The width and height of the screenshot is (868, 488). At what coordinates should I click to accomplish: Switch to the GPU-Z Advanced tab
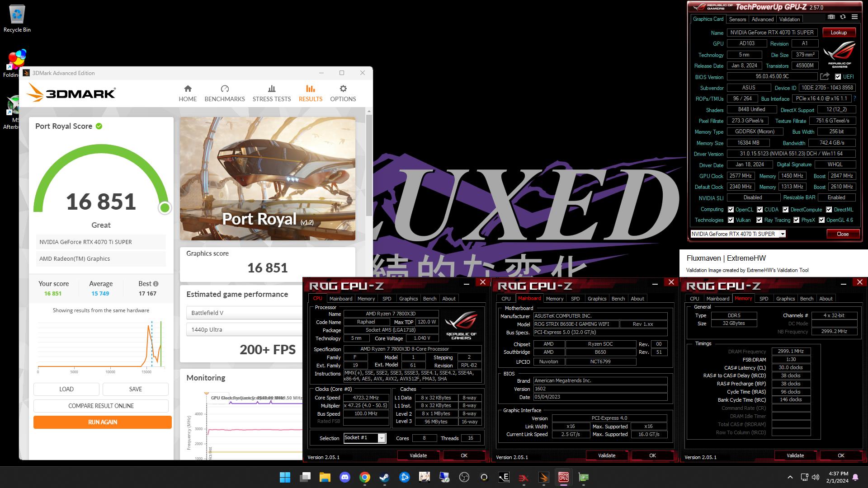[763, 19]
